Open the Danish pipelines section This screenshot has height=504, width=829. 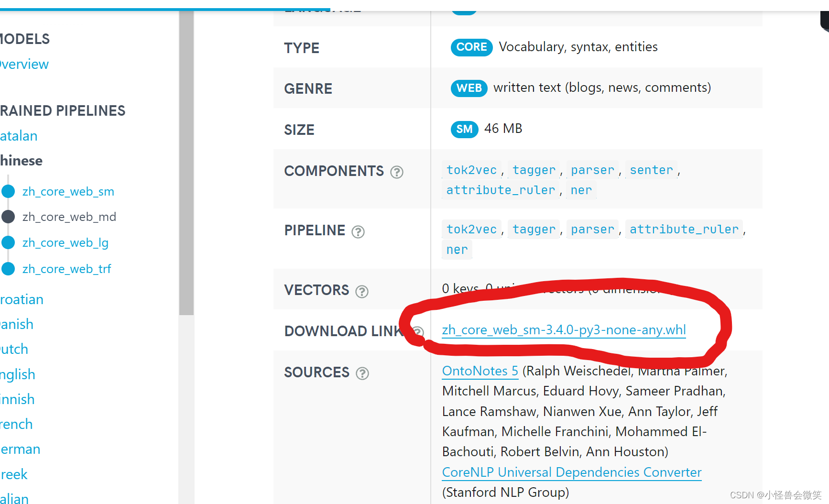[x=17, y=324]
